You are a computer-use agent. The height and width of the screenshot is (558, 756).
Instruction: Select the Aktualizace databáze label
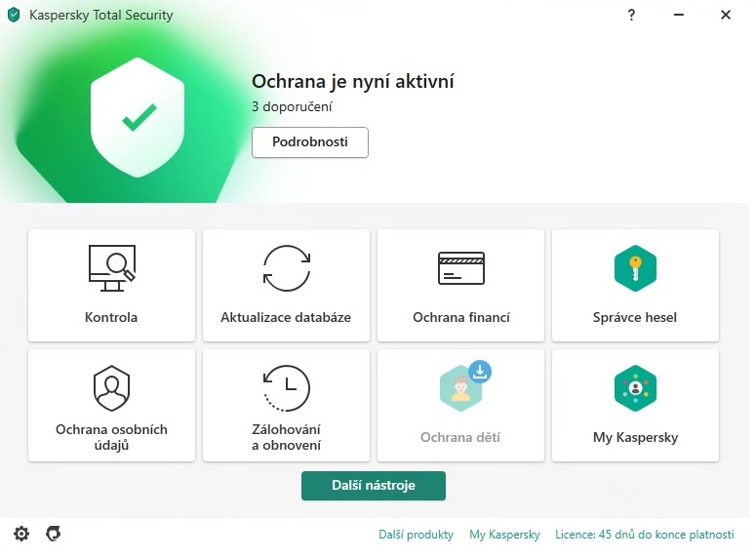pyautogui.click(x=286, y=317)
